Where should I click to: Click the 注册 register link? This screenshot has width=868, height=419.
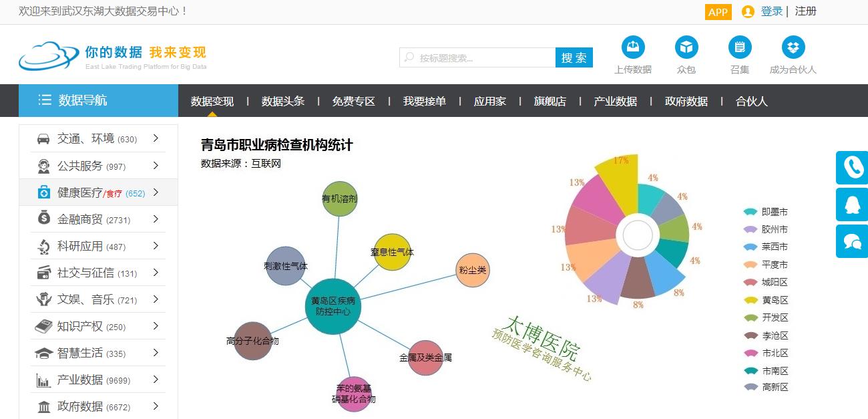click(x=806, y=11)
